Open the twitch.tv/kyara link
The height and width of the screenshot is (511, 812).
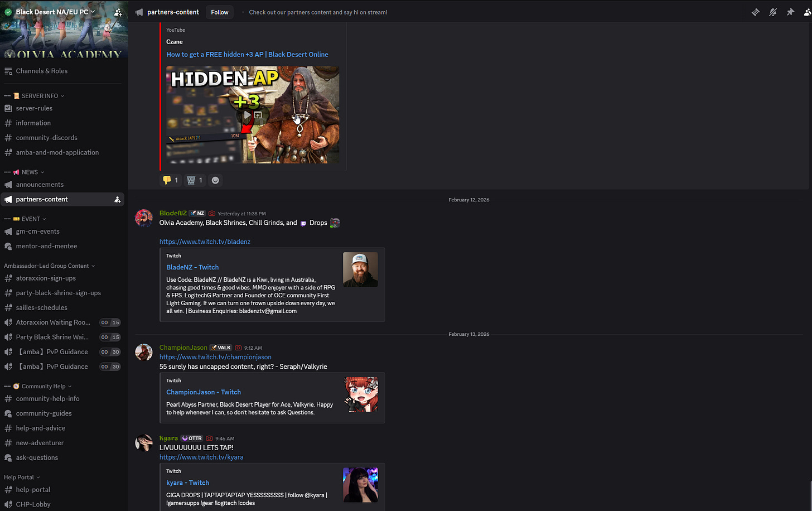click(201, 457)
